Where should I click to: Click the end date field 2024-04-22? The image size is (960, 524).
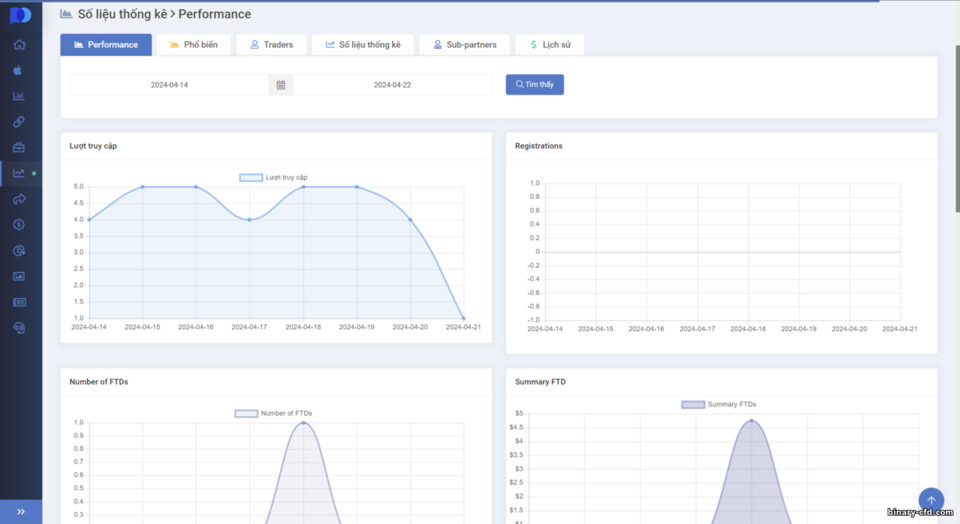tap(392, 85)
